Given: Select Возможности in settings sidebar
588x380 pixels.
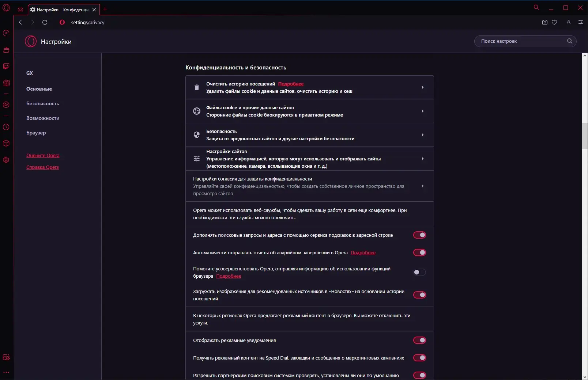Looking at the screenshot, I should 43,118.
